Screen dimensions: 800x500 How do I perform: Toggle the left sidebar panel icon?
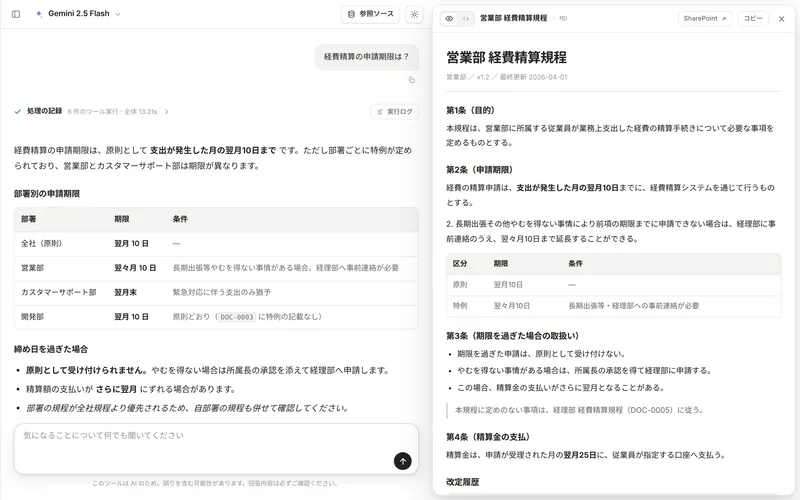click(16, 14)
